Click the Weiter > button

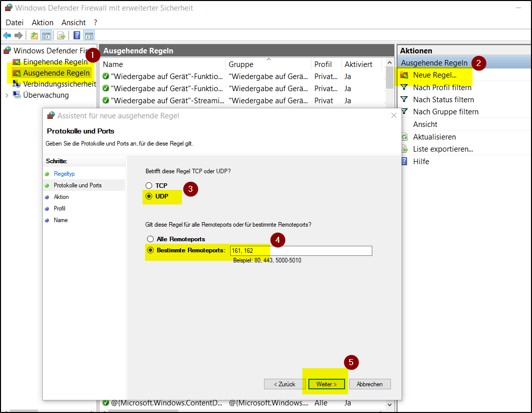[x=326, y=384]
